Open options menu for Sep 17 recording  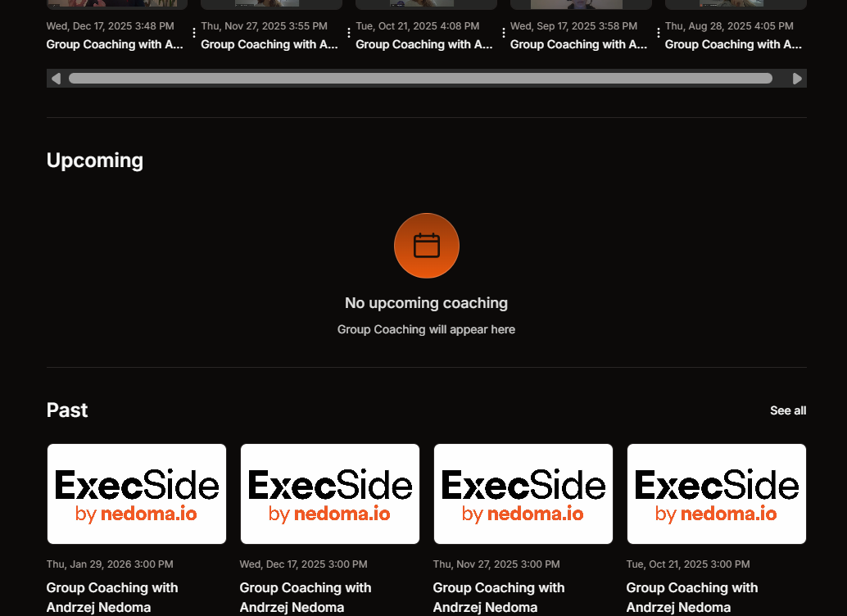click(658, 34)
